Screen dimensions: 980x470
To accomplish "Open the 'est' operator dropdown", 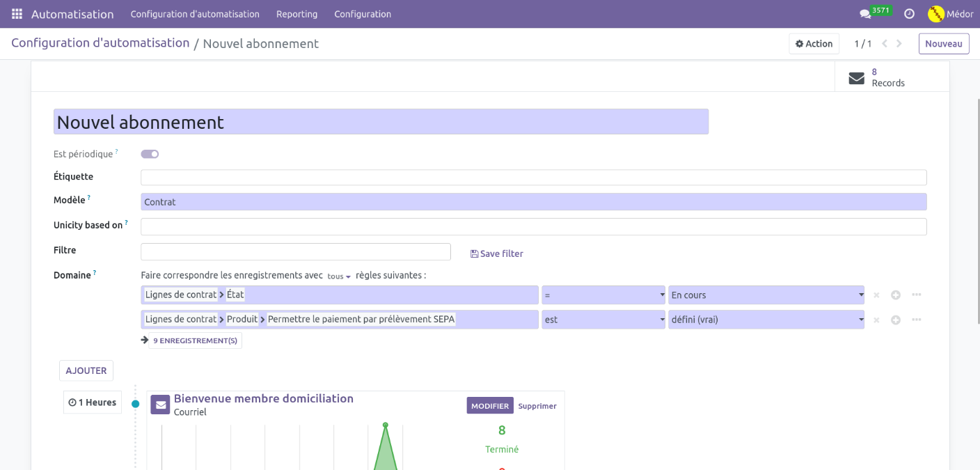I will pos(603,320).
